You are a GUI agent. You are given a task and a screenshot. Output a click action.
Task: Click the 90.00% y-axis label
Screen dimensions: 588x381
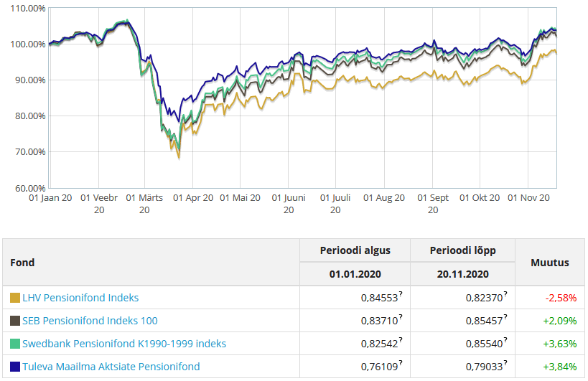click(x=30, y=80)
